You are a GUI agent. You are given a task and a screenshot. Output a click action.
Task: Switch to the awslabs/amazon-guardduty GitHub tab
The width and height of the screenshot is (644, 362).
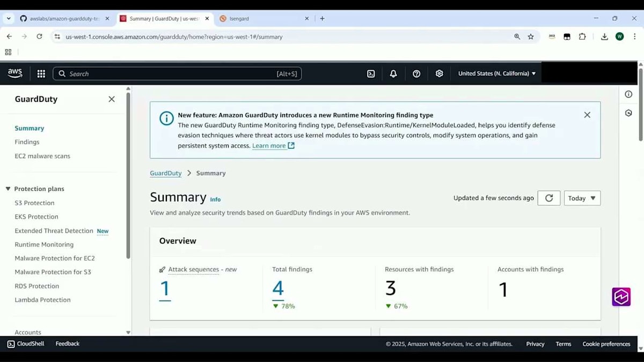[x=64, y=18]
